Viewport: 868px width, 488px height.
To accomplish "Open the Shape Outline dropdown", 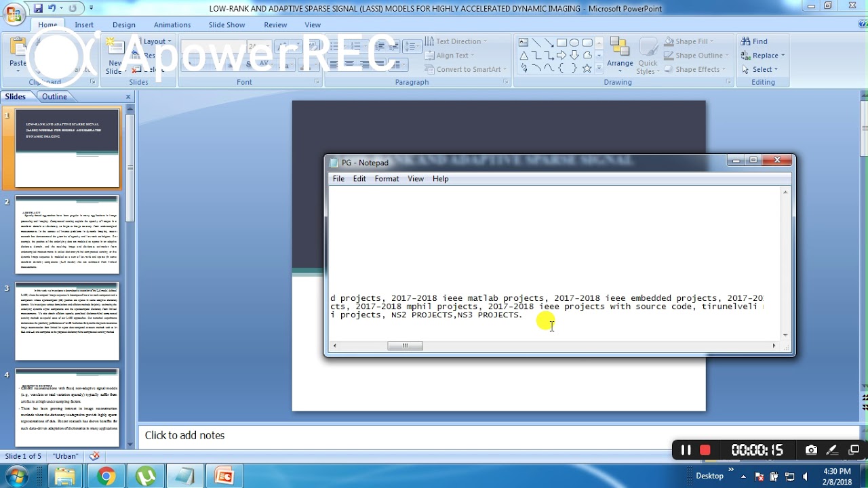I will coord(696,56).
